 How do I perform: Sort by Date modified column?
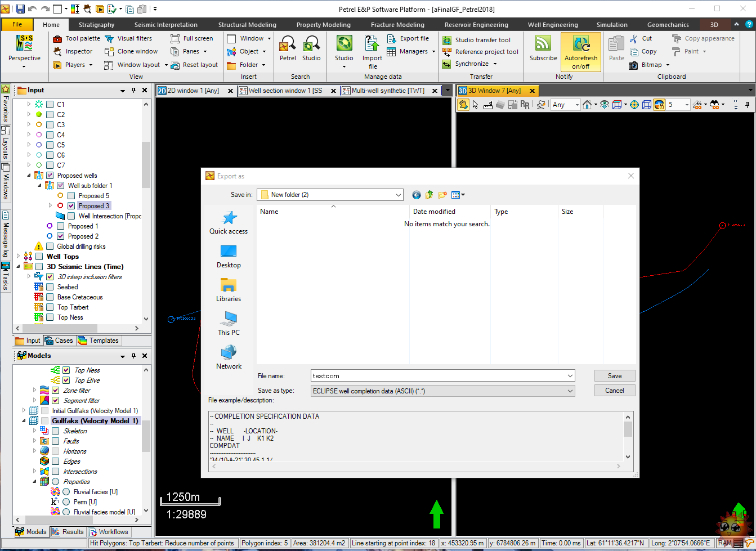pyautogui.click(x=450, y=212)
